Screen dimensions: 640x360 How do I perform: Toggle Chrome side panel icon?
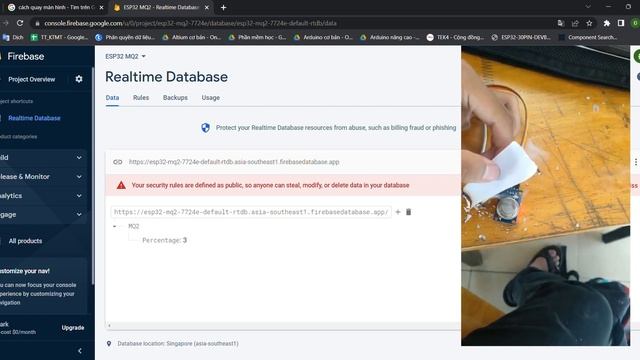coord(621,23)
